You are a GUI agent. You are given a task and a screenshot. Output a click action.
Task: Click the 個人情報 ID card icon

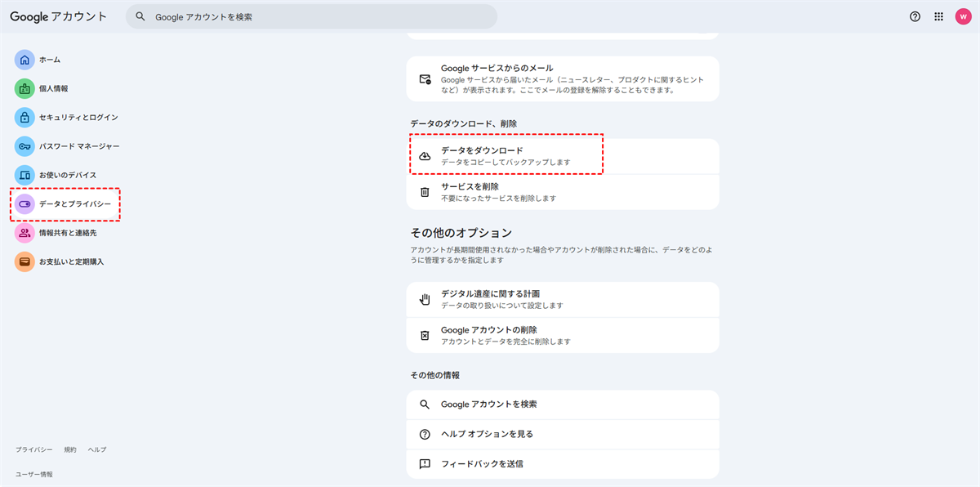(x=24, y=88)
